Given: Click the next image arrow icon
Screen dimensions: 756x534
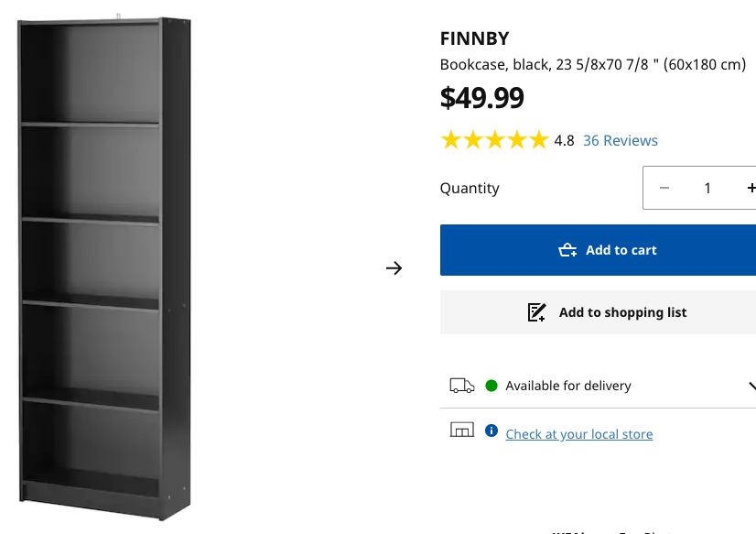Looking at the screenshot, I should pos(394,268).
